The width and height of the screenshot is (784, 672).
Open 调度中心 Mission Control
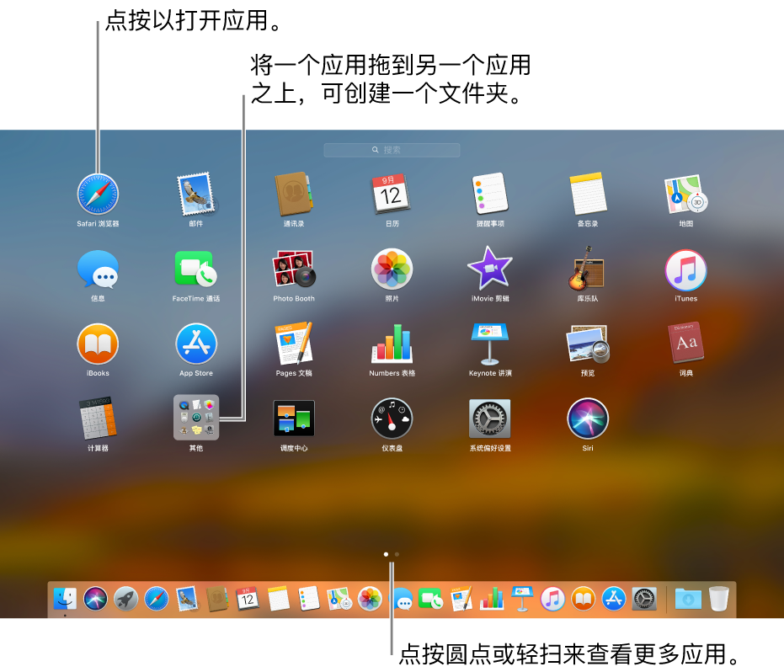(294, 419)
